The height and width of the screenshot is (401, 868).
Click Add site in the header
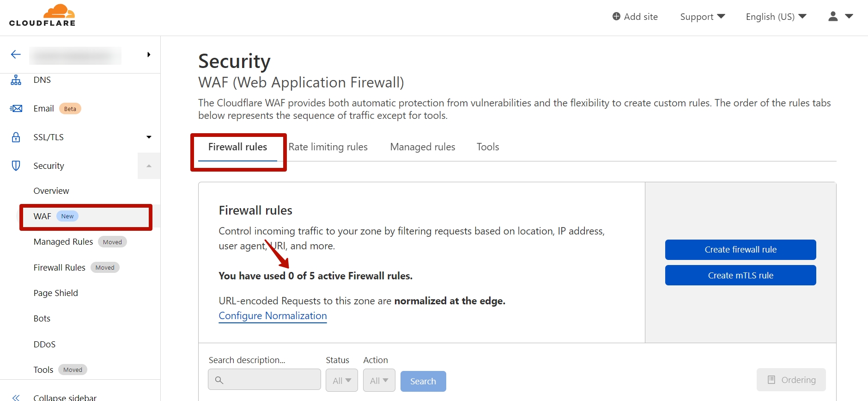[x=635, y=17]
